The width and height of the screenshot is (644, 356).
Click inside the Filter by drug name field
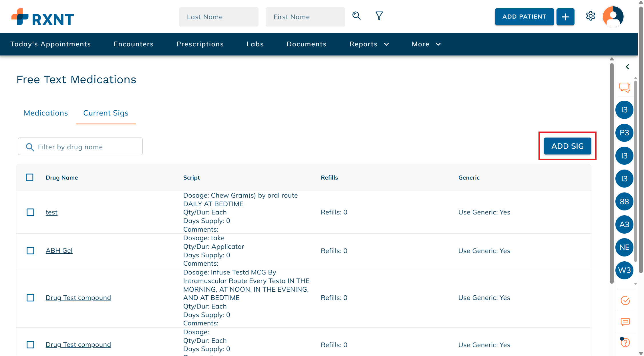point(80,146)
